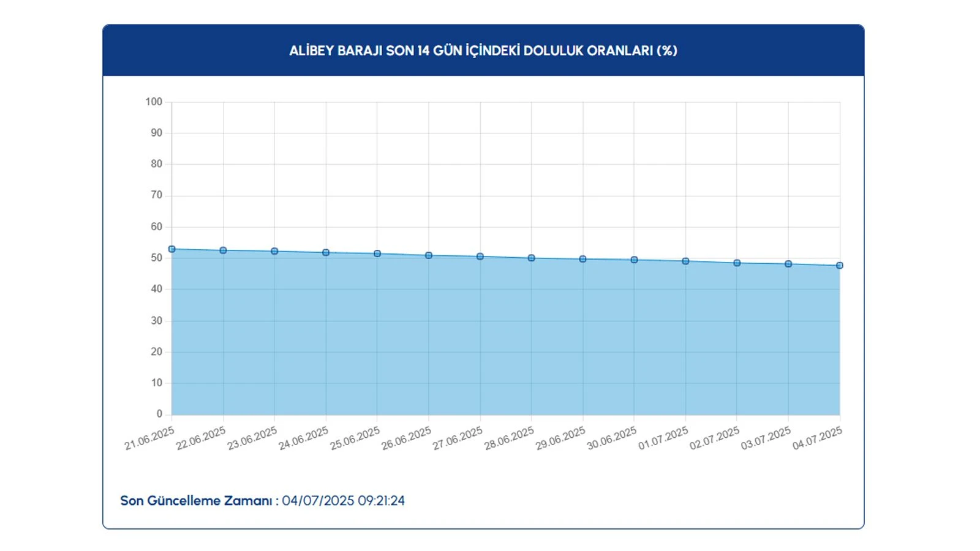Click the data point for 01.07.2025

coord(685,261)
